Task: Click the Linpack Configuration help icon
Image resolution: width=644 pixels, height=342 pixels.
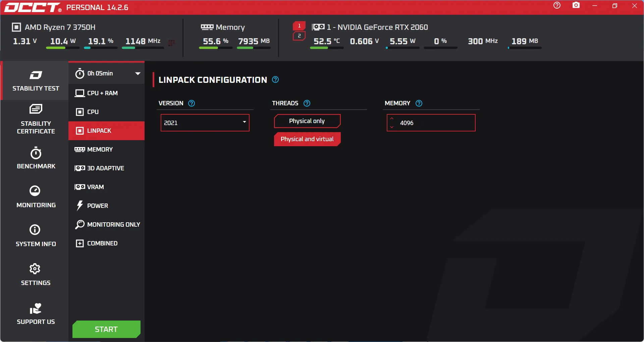Action: click(275, 80)
